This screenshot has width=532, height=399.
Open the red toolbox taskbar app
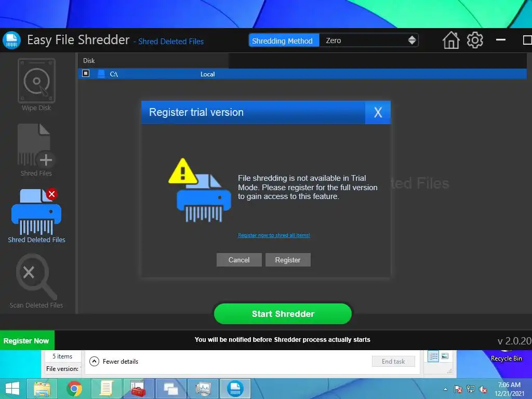(138, 389)
